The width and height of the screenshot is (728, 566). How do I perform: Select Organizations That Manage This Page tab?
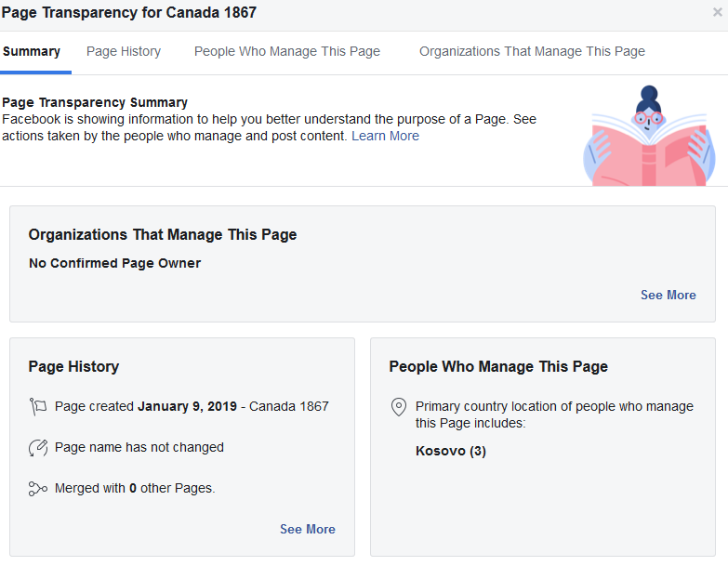[x=532, y=51]
